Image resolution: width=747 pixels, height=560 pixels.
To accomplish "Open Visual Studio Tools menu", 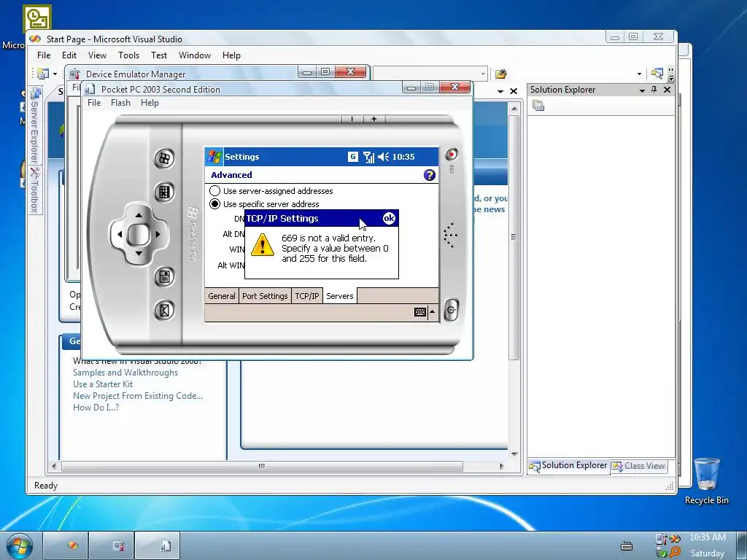I will (128, 55).
